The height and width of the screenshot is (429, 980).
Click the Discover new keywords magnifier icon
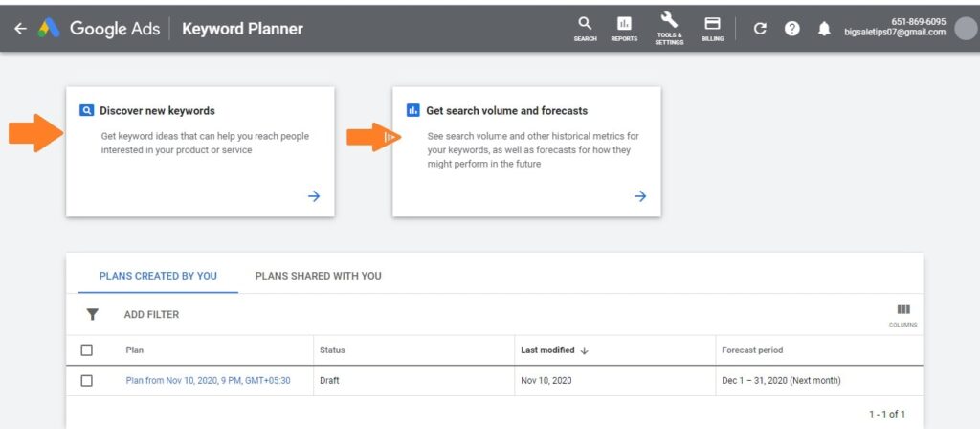pyautogui.click(x=86, y=111)
